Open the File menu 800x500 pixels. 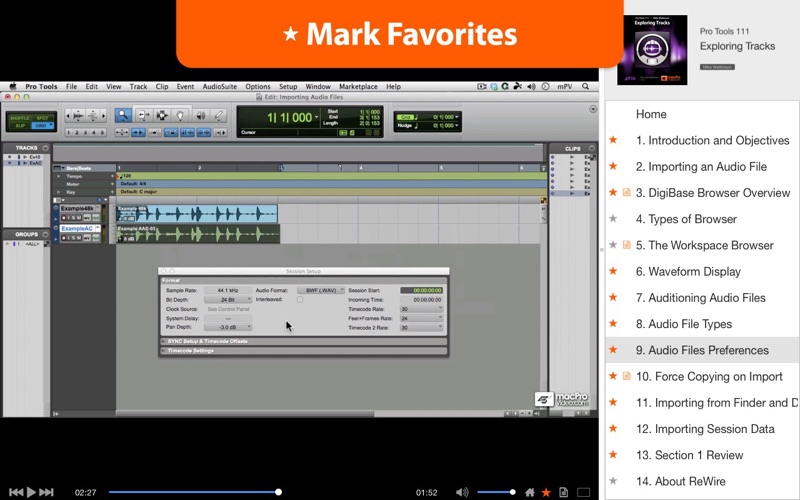71,86
